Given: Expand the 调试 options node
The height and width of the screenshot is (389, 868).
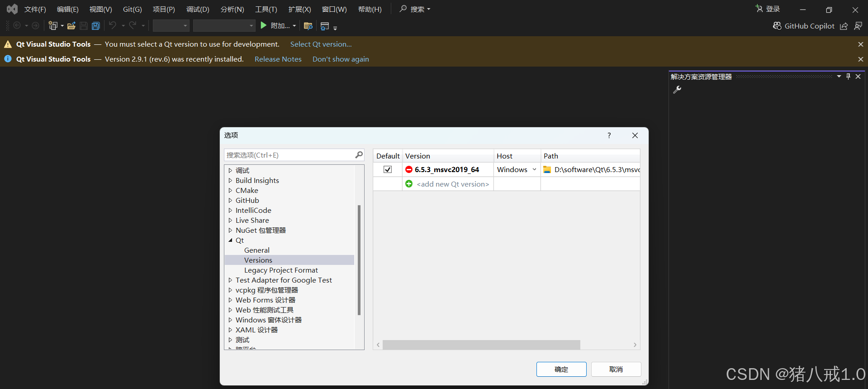Looking at the screenshot, I should point(230,170).
